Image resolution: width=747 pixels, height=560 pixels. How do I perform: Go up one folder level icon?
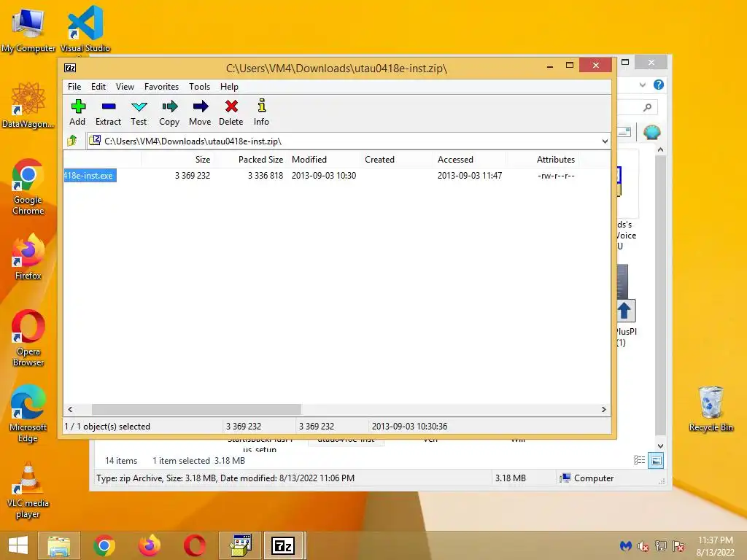coord(72,141)
